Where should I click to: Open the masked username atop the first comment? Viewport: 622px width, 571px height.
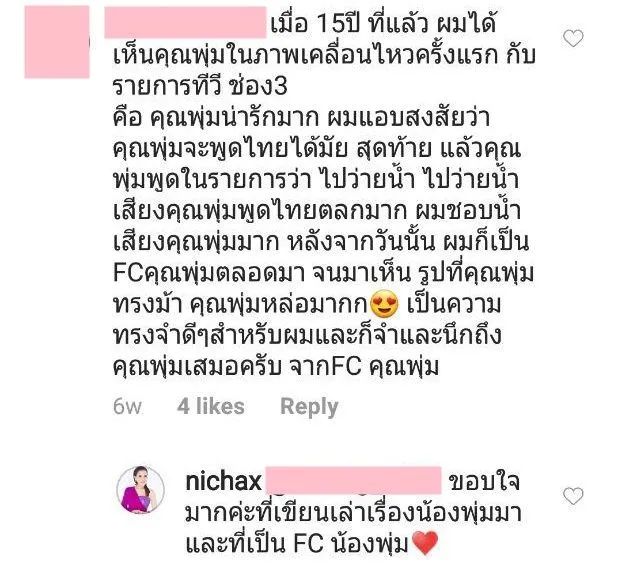click(x=185, y=22)
